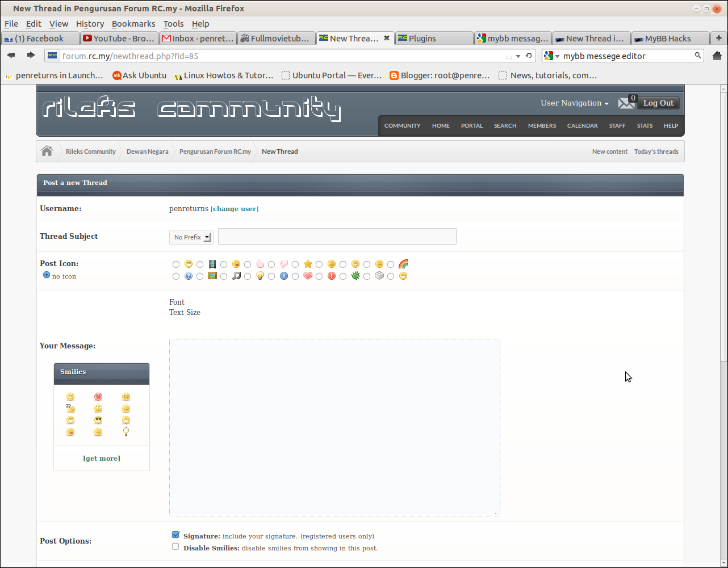
Task: Reload page using the address bar refresh icon
Action: [x=529, y=56]
